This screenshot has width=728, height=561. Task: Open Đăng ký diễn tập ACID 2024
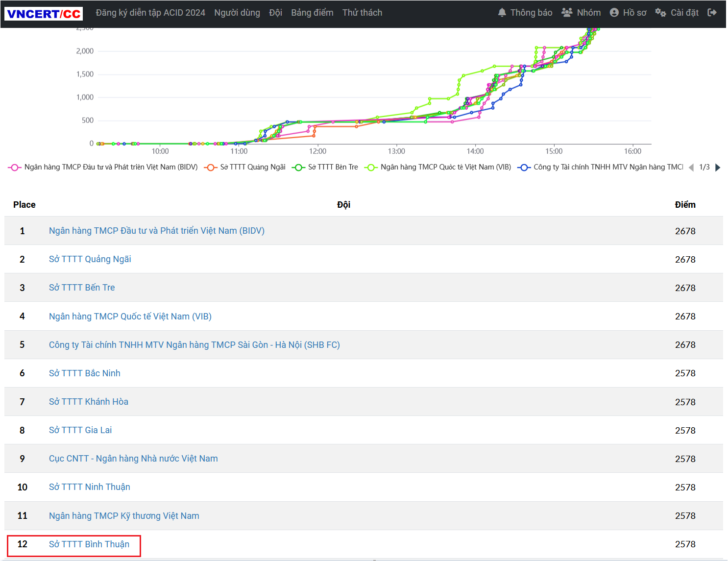click(x=150, y=13)
